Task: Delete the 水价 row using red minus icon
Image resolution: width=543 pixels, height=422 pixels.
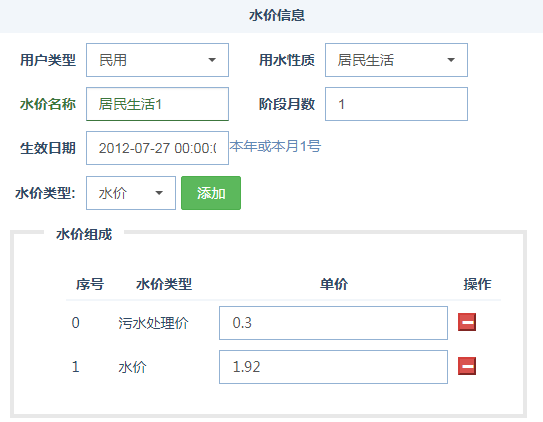Action: click(467, 366)
